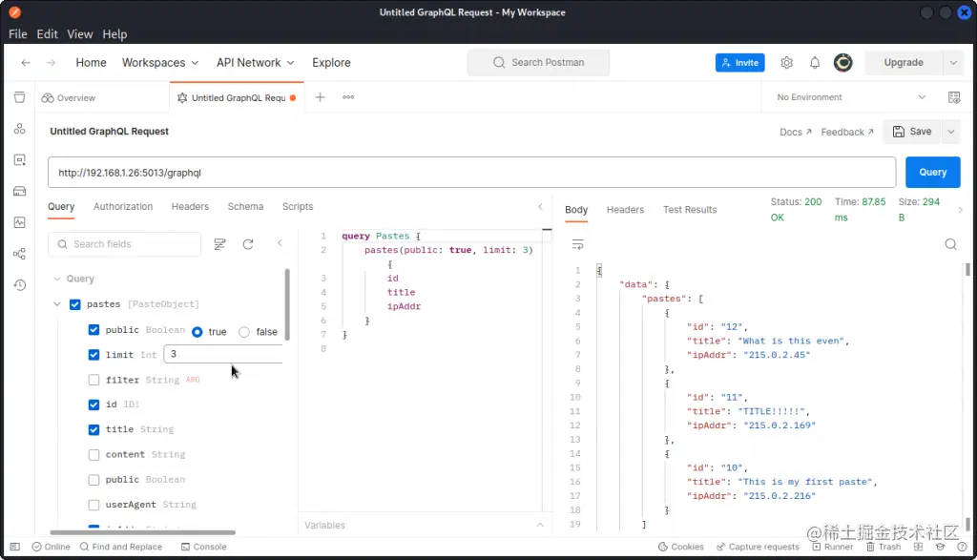The image size is (977, 560).
Task: Open Upgrade dropdown arrow
Action: click(x=953, y=62)
